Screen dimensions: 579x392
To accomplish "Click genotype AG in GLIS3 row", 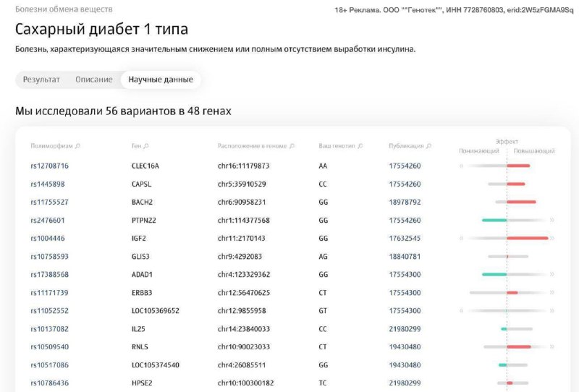I will (x=323, y=257).
